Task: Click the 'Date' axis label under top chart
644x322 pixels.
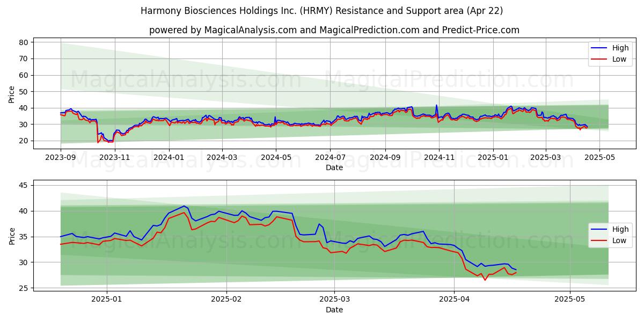Action: pyautogui.click(x=334, y=168)
